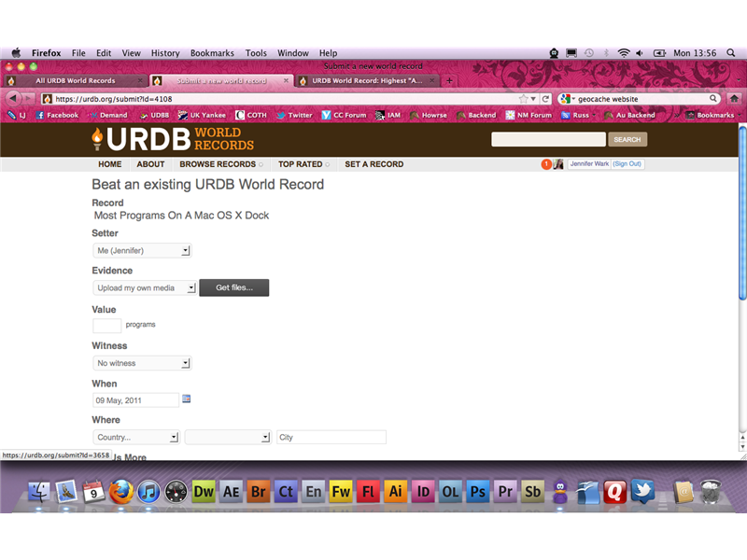Open the Twitter bookmark
This screenshot has width=747, height=560.
point(295,115)
